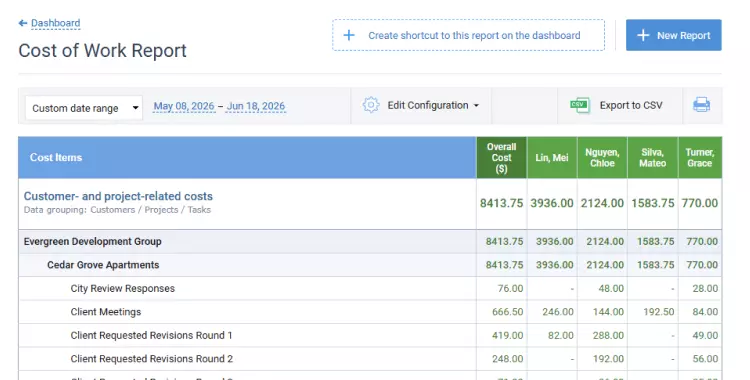750x380 pixels.
Task: Select Client Requested Revisions Round 1 row
Action: pyautogui.click(x=370, y=335)
